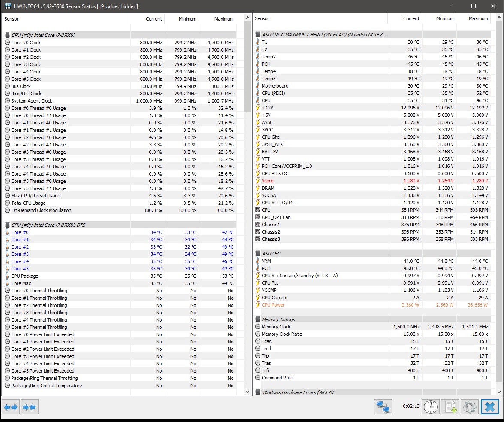Click the thermometer icon next to Motherboard
The image size is (504, 422).
tap(257, 86)
